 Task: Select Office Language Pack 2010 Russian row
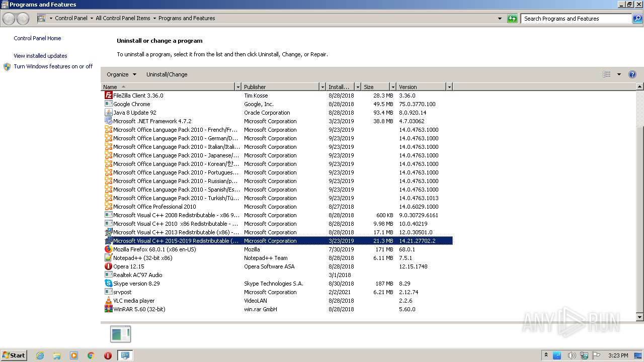[x=278, y=181]
